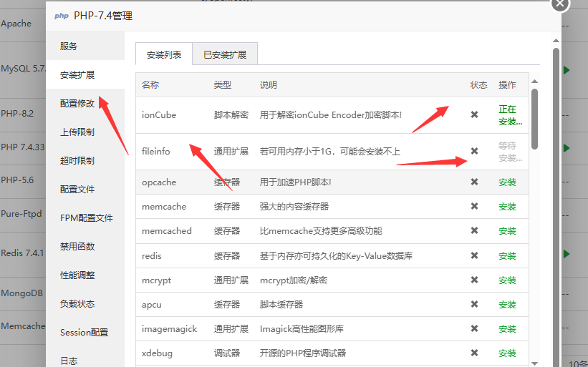Switch to the 已安装扩展 tab
This screenshot has height=367, width=588.
tap(224, 54)
